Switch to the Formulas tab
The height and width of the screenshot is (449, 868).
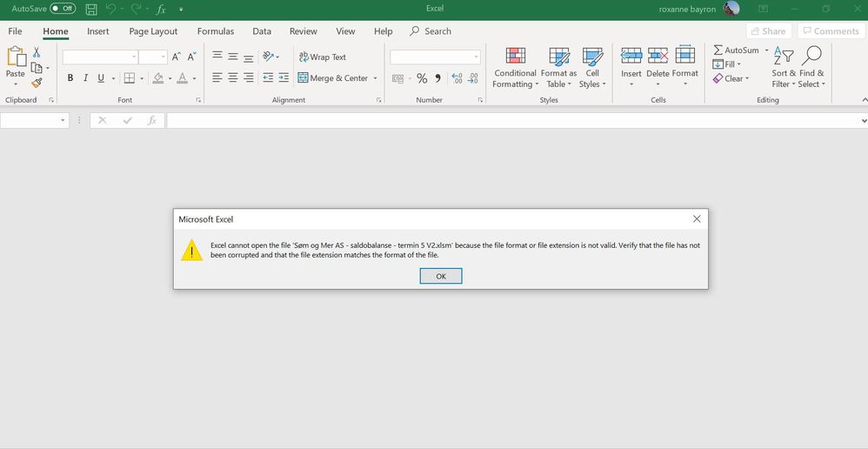point(216,31)
